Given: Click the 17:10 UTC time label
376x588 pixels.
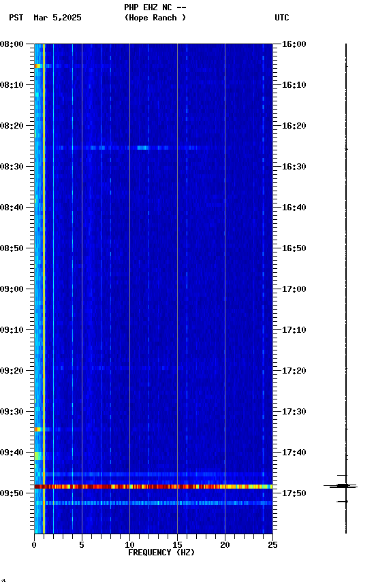Looking at the screenshot, I should point(294,330).
